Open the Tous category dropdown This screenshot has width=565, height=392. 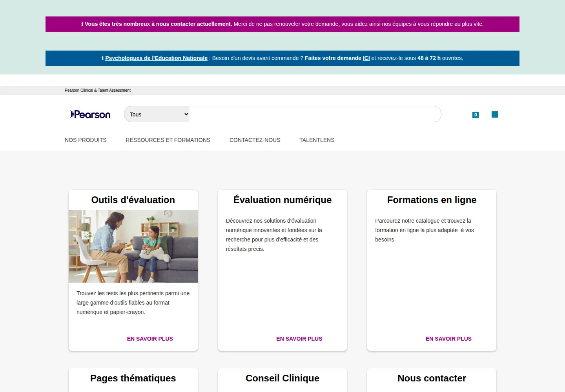click(157, 114)
